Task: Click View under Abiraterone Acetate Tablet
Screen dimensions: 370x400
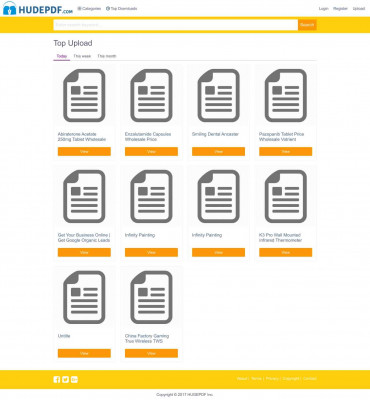Action: point(84,151)
